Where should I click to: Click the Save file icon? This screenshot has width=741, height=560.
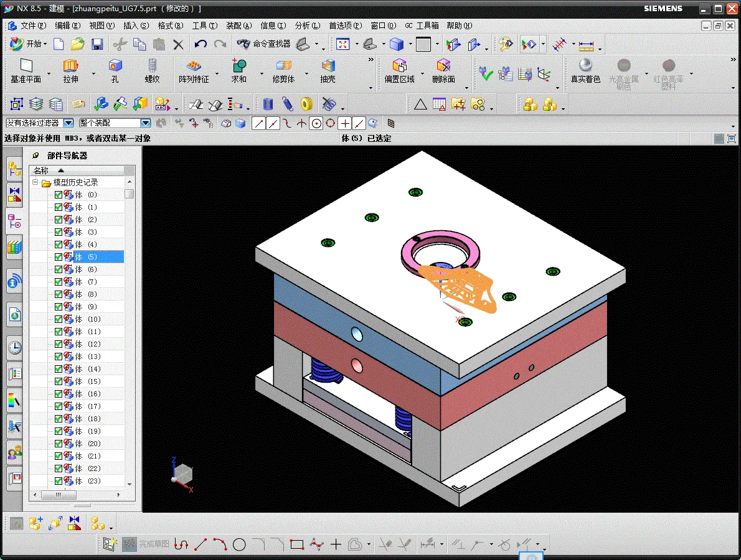[x=97, y=44]
